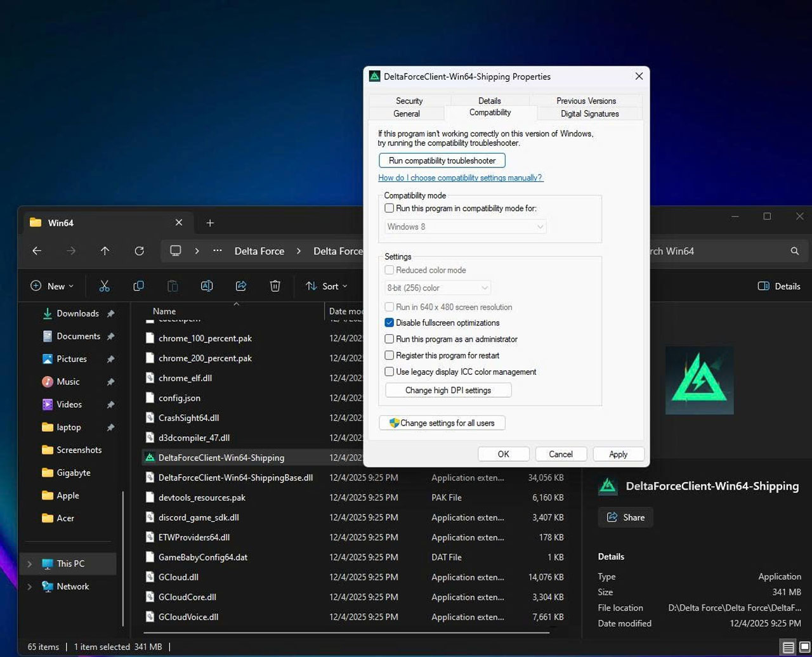The width and height of the screenshot is (812, 657).
Task: Switch to the Digital Signatures tab
Action: coord(589,114)
